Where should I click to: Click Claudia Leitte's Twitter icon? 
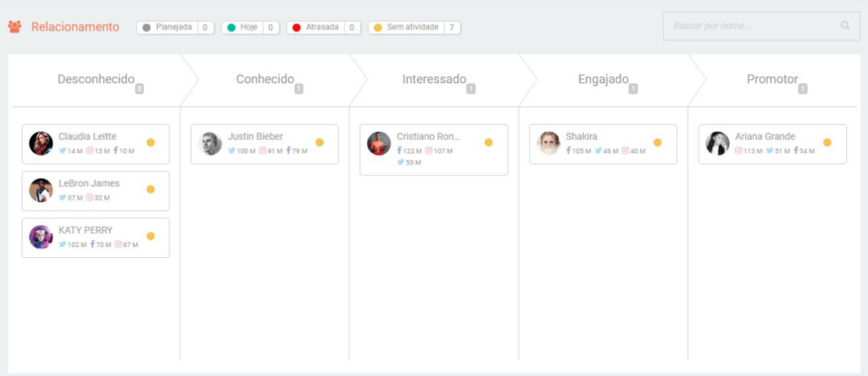pyautogui.click(x=63, y=150)
